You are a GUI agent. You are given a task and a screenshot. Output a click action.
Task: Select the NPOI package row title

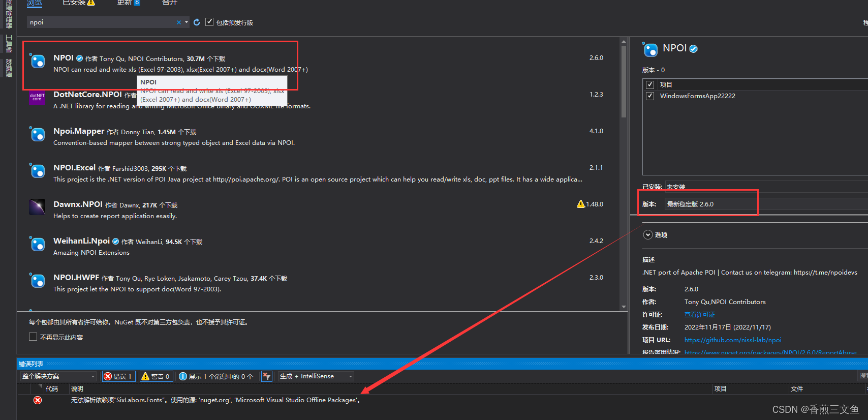pyautogui.click(x=64, y=57)
